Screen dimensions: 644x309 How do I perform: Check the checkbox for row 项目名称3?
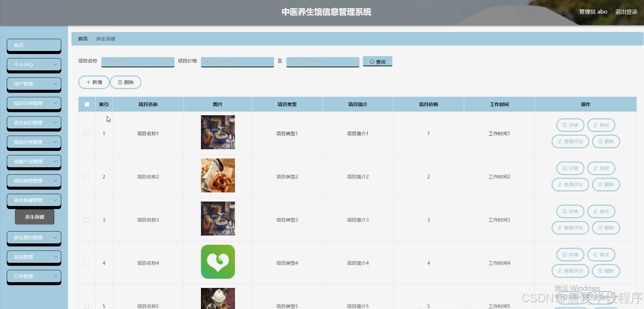point(86,220)
